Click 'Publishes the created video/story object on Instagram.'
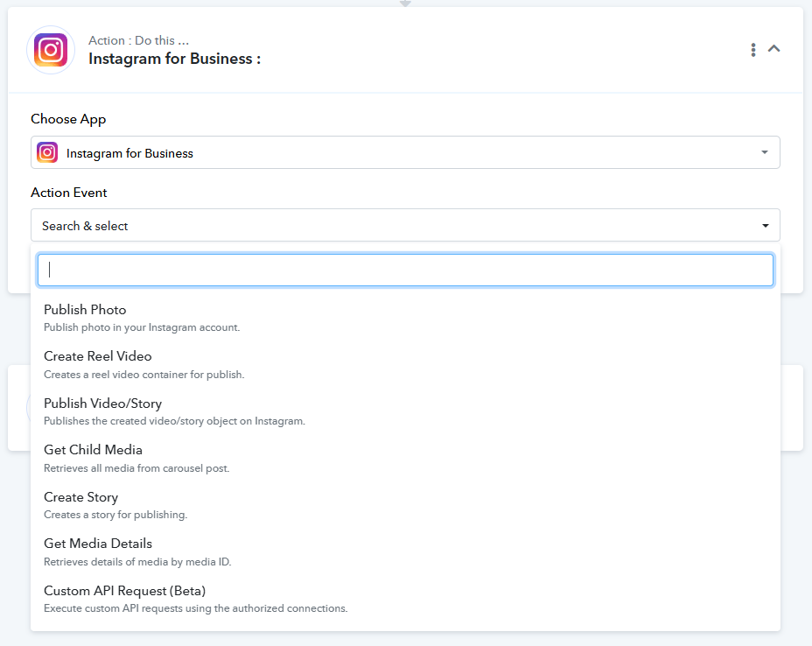This screenshot has height=646, width=812. coord(174,421)
